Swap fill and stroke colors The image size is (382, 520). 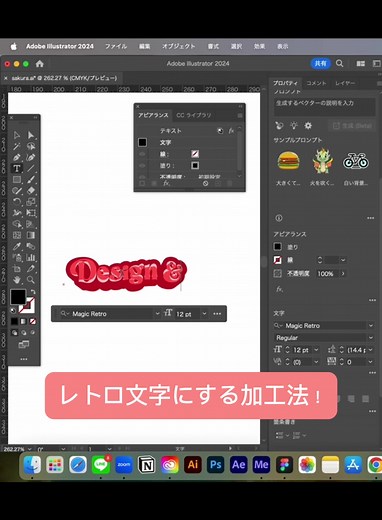pos(33,292)
